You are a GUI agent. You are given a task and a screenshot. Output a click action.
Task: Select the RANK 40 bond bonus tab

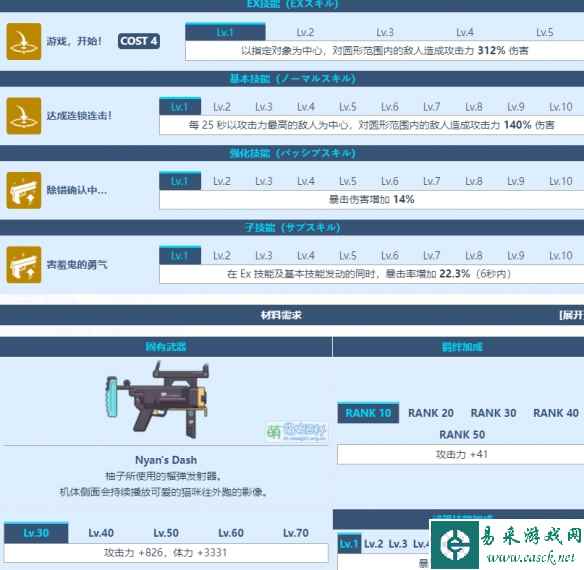556,413
